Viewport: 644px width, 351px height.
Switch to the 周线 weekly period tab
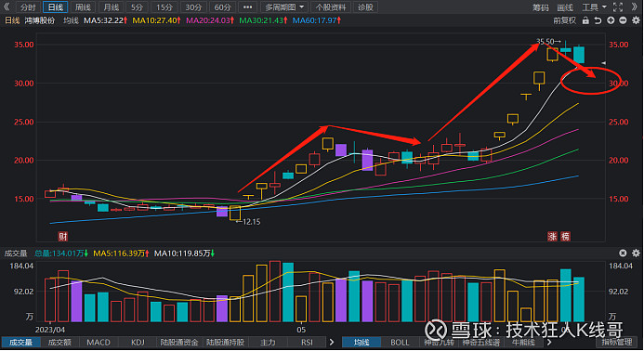click(x=83, y=7)
